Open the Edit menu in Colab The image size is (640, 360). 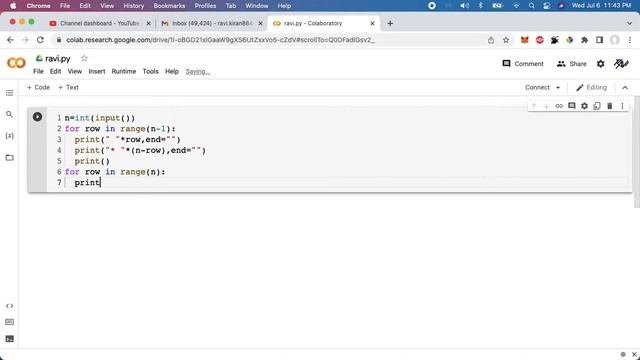[56, 71]
